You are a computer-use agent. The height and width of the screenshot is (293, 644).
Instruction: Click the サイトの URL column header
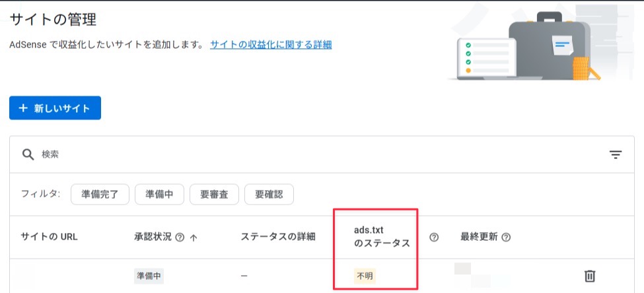pos(49,237)
